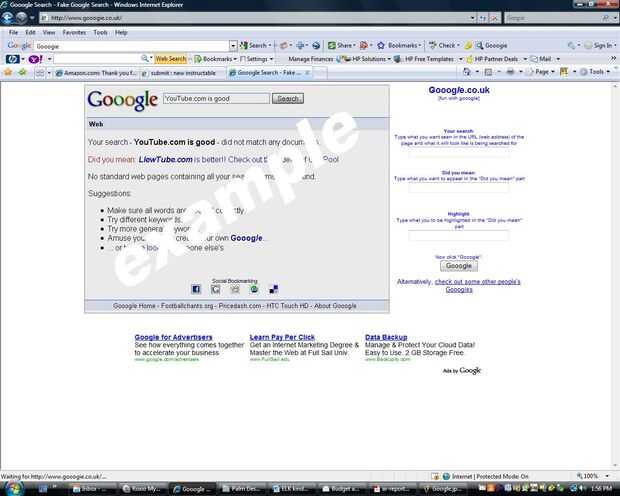The width and height of the screenshot is (620, 496).
Task: Click the page search field containing YouTube.com is good
Action: (x=216, y=98)
